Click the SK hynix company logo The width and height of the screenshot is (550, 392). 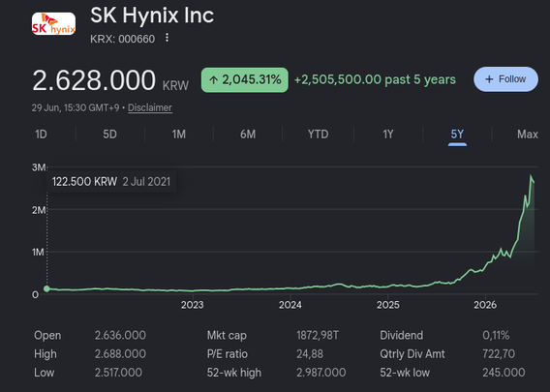click(53, 24)
